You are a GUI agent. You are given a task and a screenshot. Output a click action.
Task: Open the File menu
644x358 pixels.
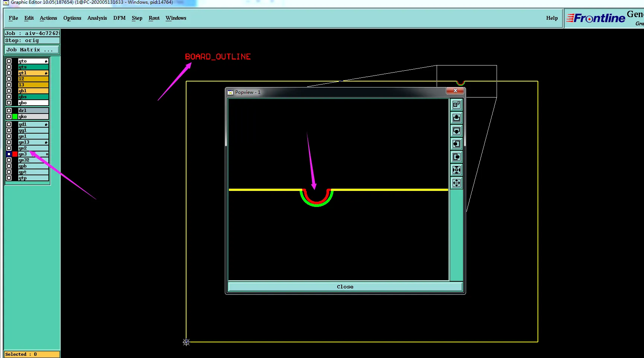(x=13, y=18)
